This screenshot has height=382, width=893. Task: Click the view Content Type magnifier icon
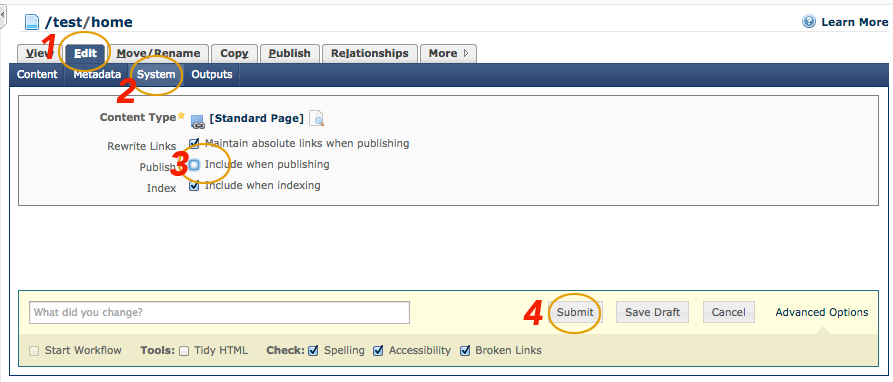point(317,118)
